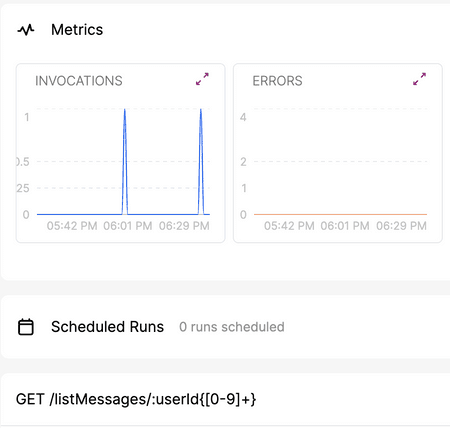Viewport: 450px width, 428px height.
Task: Click the y-axis value 4 on Errors chart
Action: (243, 117)
